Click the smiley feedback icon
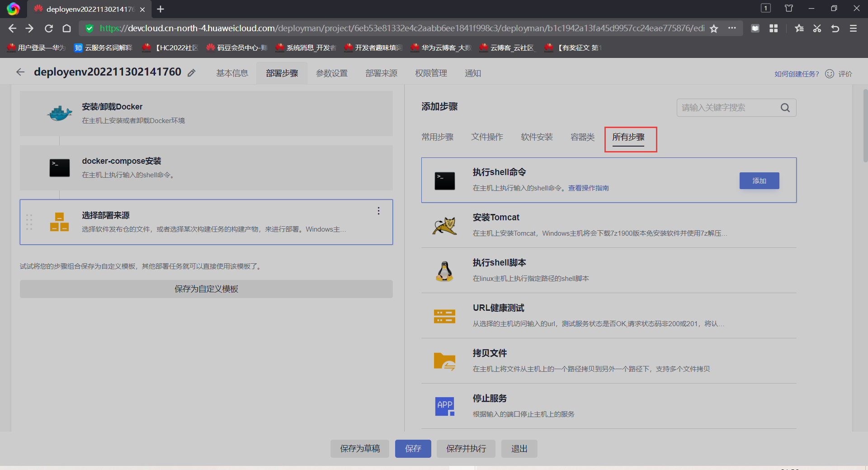 pos(830,74)
